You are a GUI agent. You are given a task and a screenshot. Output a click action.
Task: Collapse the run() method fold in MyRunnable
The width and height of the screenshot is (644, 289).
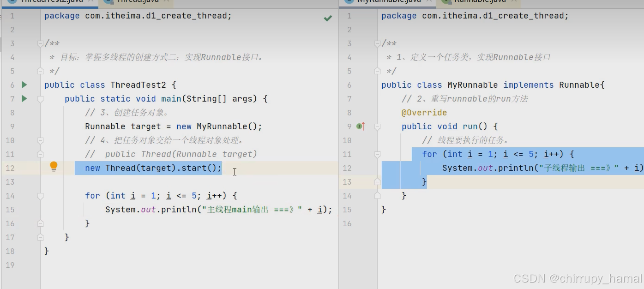(x=377, y=126)
